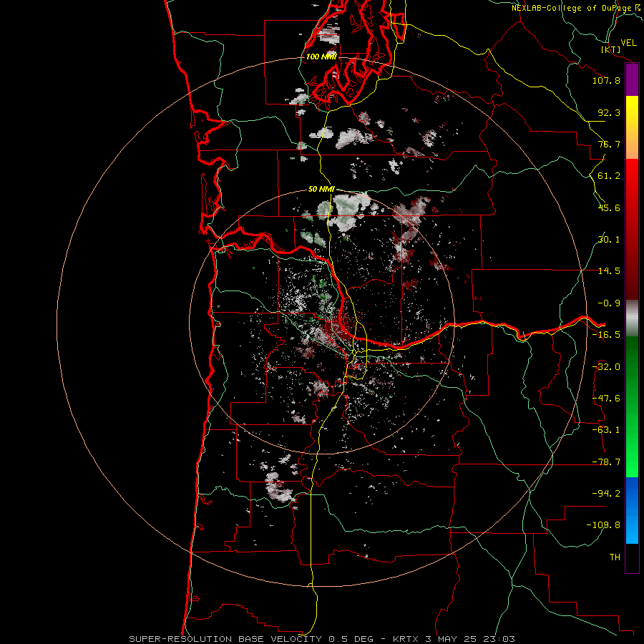
Task: Pick the gray segment of the velocity color bar
Action: pos(632,318)
